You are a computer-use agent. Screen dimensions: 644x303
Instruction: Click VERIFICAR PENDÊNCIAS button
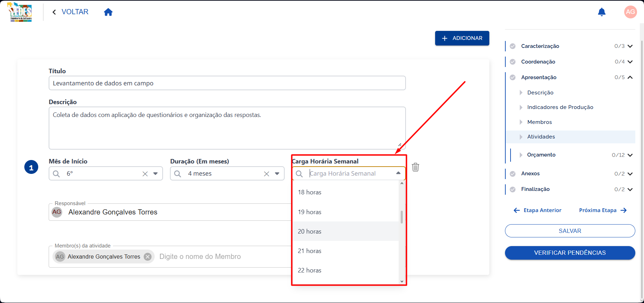tap(570, 253)
